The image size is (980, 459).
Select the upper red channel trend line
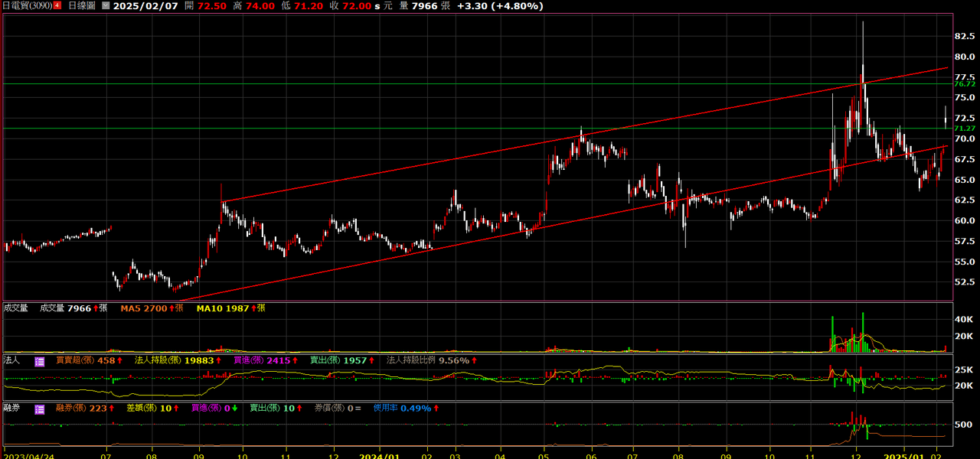[x=585, y=135]
